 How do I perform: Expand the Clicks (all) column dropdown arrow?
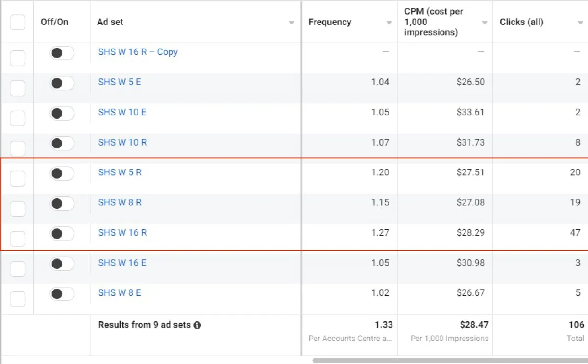point(580,23)
